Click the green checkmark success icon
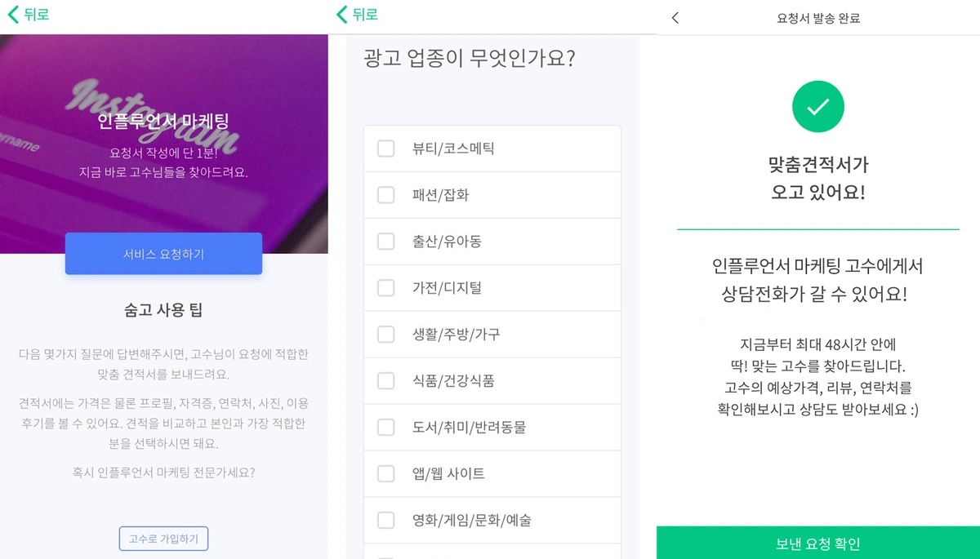980x559 pixels. click(817, 106)
